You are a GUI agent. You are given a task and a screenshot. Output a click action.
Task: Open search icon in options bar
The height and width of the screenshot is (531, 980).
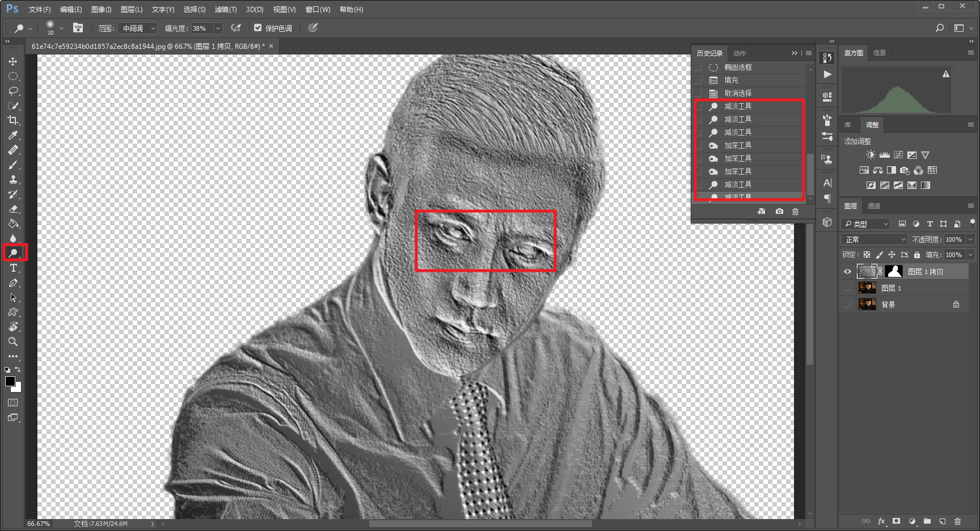(x=940, y=28)
